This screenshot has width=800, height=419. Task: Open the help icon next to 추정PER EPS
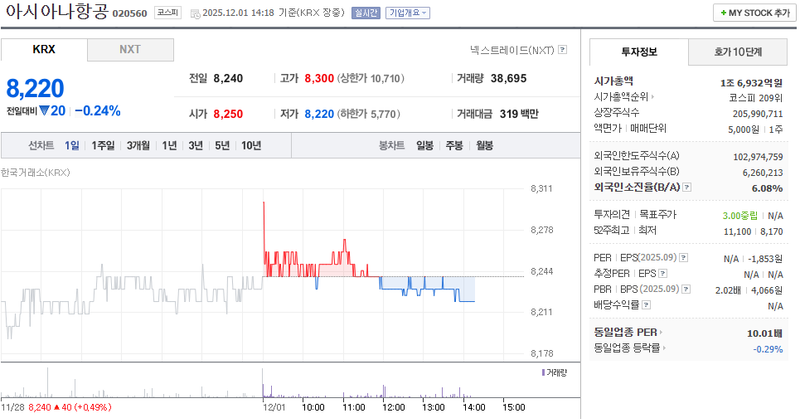point(663,274)
